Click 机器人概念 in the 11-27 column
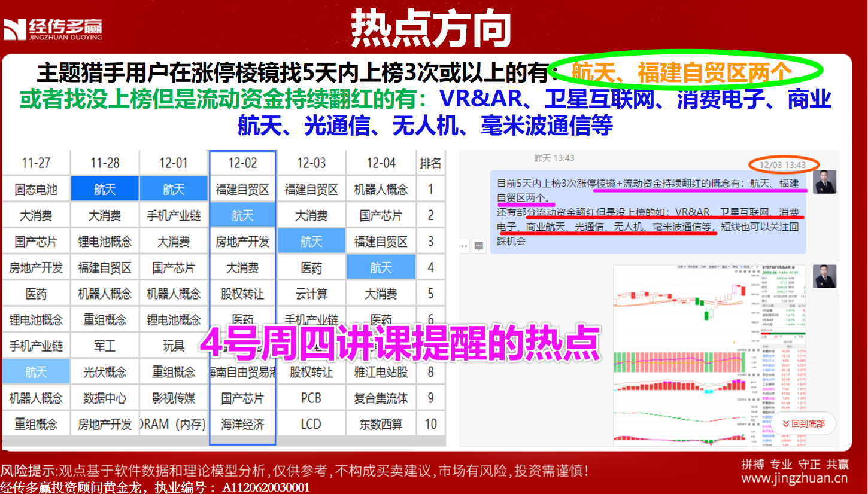This screenshot has width=868, height=494. 36,398
